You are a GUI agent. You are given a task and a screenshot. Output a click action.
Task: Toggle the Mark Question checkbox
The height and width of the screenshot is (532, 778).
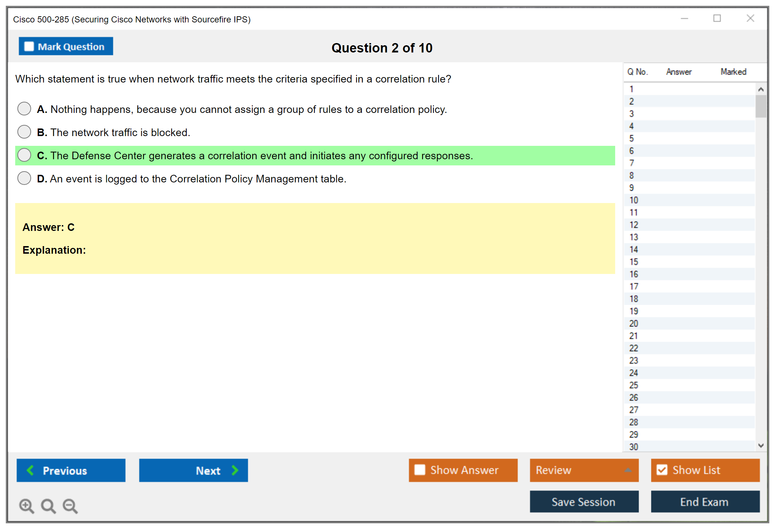29,47
